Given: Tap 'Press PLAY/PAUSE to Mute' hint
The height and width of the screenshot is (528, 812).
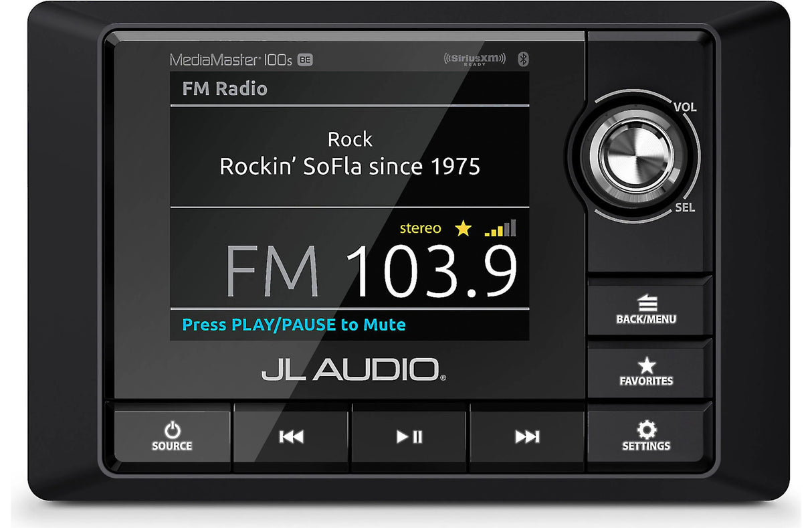Looking at the screenshot, I should point(294,325).
